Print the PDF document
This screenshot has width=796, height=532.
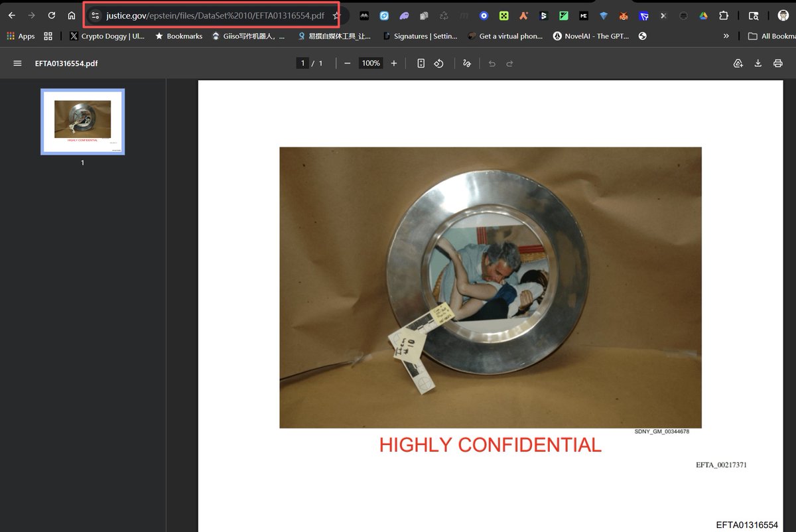(x=778, y=64)
